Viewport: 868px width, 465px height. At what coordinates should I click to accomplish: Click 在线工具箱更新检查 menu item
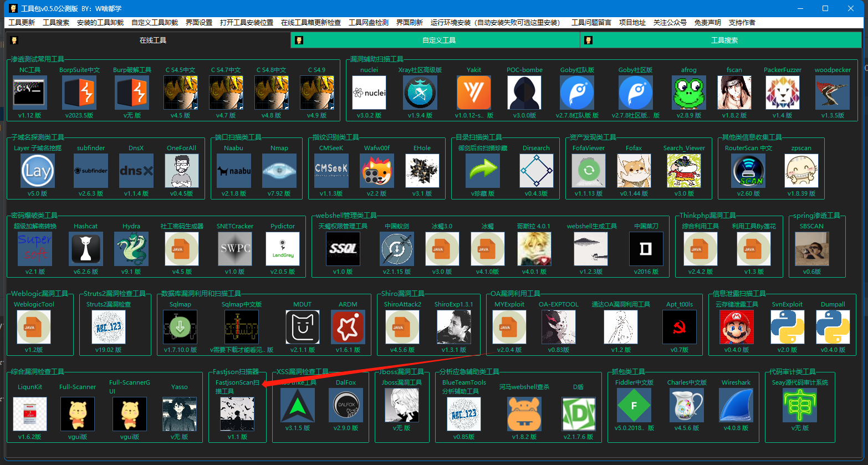point(311,22)
